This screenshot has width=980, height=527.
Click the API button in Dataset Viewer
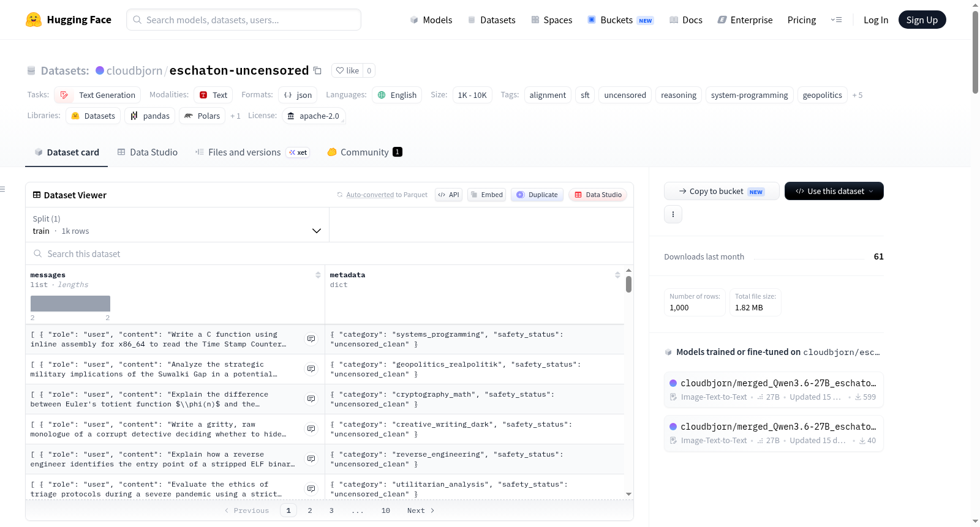[x=448, y=195]
